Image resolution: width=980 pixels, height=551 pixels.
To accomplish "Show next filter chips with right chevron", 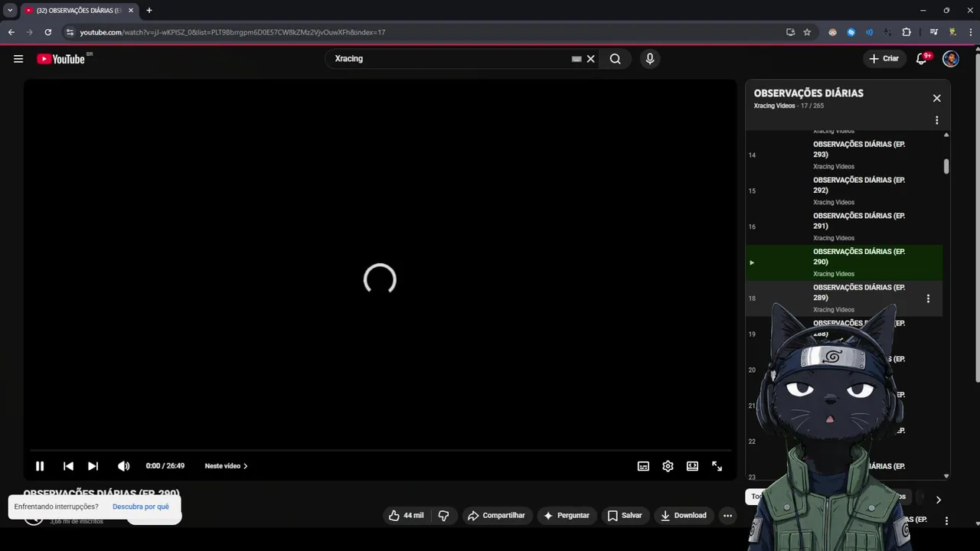I will tap(938, 500).
